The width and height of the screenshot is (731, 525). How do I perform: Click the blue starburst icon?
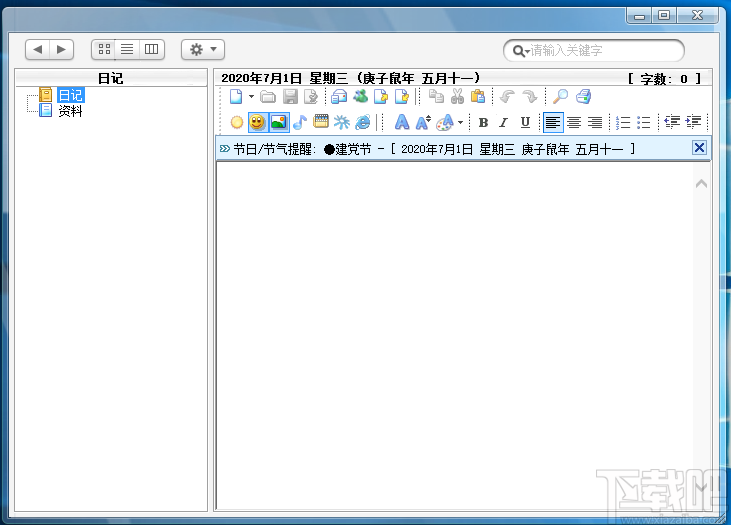(x=342, y=123)
